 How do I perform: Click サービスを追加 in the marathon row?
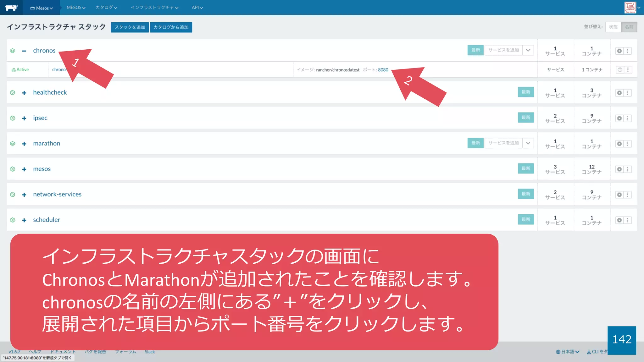point(503,143)
